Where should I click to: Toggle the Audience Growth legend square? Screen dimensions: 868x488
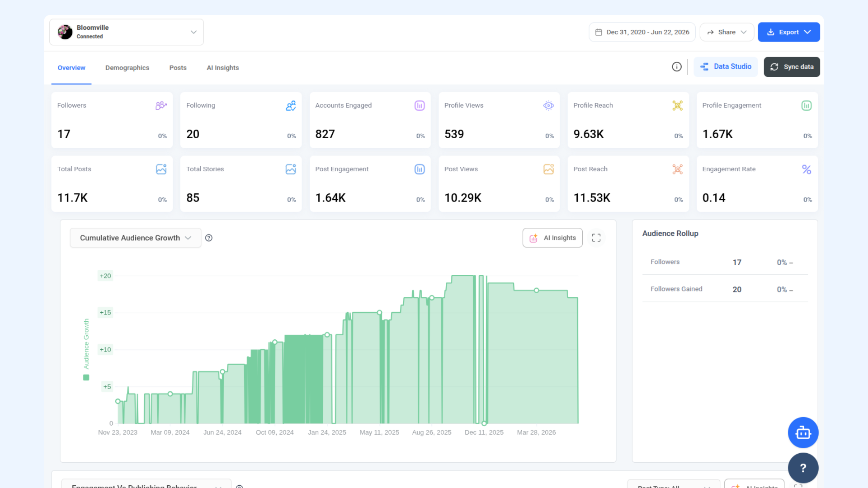coord(86,378)
